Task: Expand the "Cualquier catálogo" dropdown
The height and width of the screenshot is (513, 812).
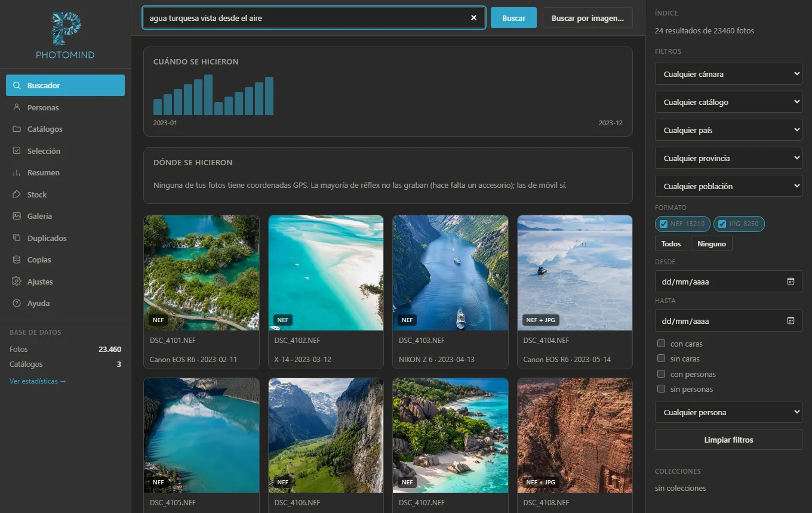Action: tap(728, 102)
